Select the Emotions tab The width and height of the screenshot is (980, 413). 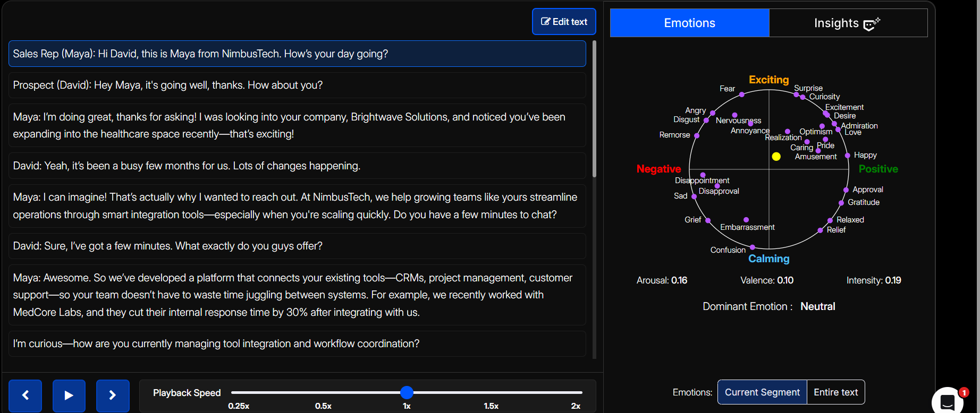point(689,23)
